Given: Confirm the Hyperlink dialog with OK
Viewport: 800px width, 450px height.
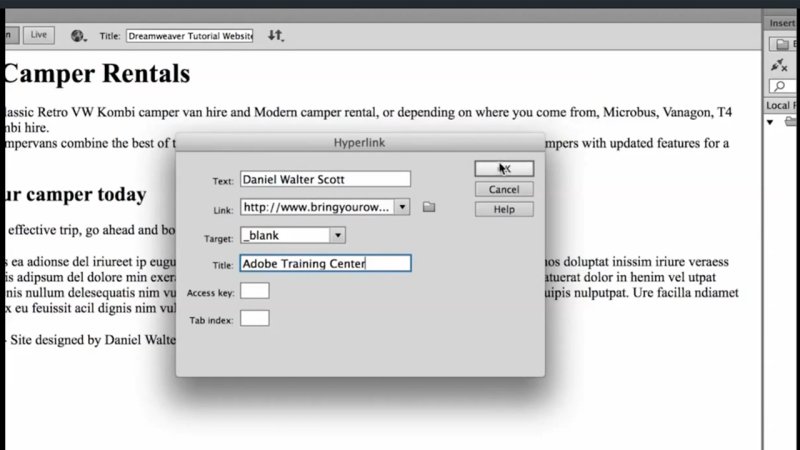Looking at the screenshot, I should pos(504,169).
